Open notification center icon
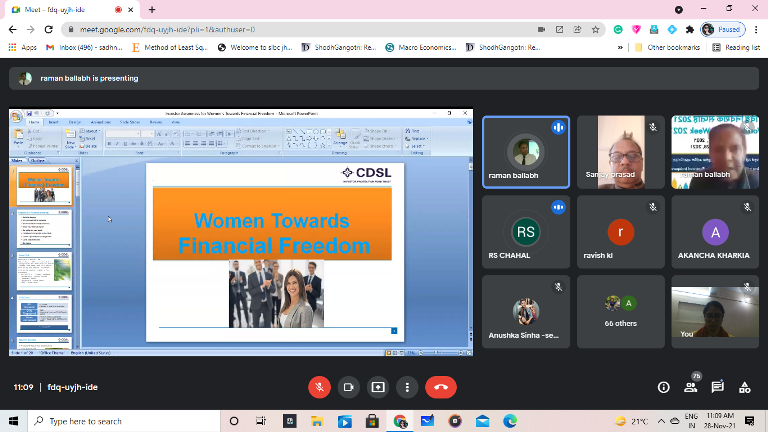Screen dimensions: 768x432 coord(749,421)
